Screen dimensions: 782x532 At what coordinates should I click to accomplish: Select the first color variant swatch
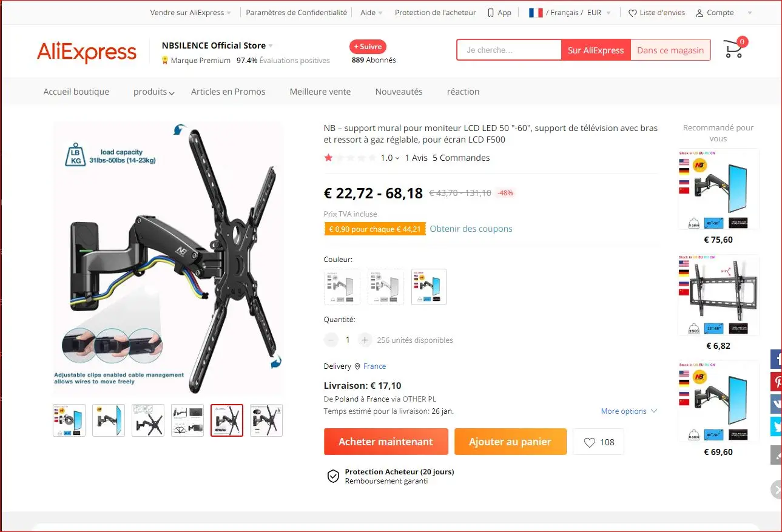point(342,287)
